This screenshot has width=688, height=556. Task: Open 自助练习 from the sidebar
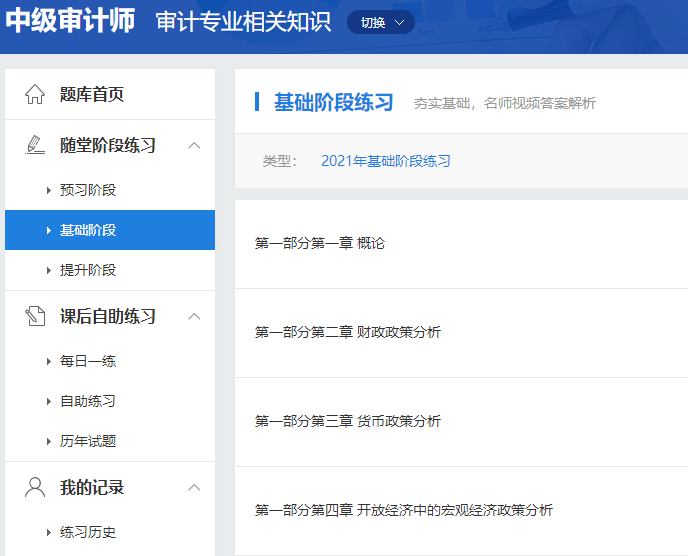tap(88, 401)
